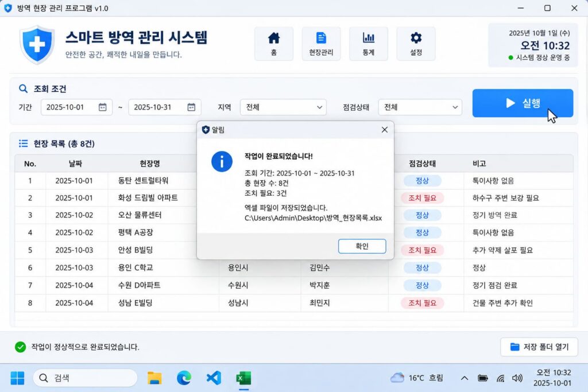Screen dimensions: 588x392
Task: Select the 안성 B빌딩 row
Action: [x=293, y=250]
